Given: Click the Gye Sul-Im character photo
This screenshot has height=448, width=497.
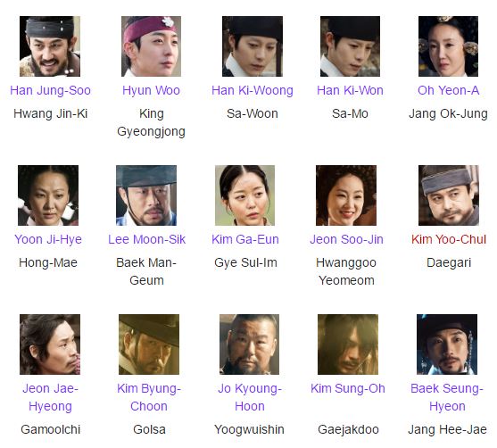Looking at the screenshot, I should tap(244, 195).
